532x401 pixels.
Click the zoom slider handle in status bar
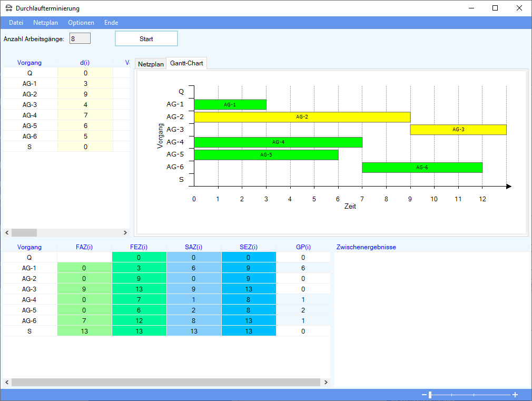point(430,395)
